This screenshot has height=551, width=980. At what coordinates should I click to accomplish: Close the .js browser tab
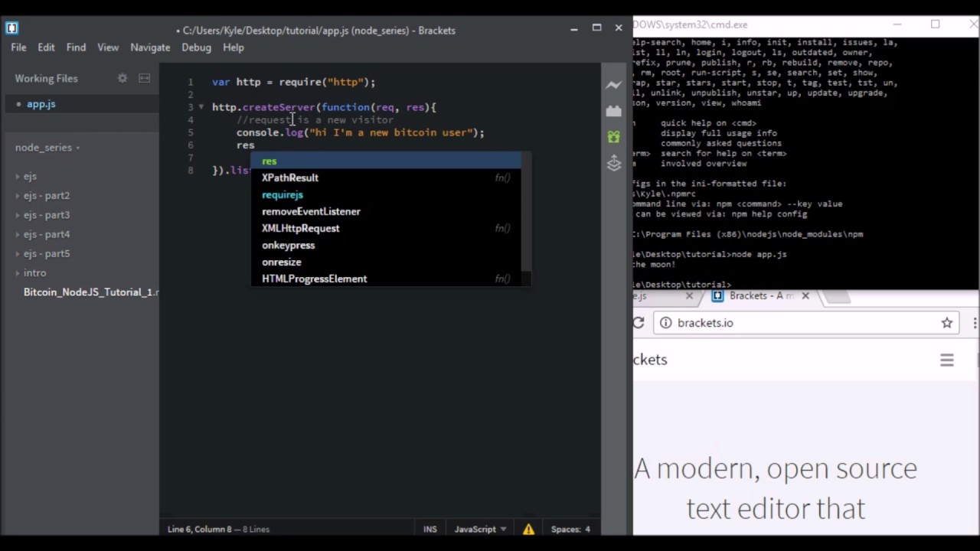[x=689, y=295]
